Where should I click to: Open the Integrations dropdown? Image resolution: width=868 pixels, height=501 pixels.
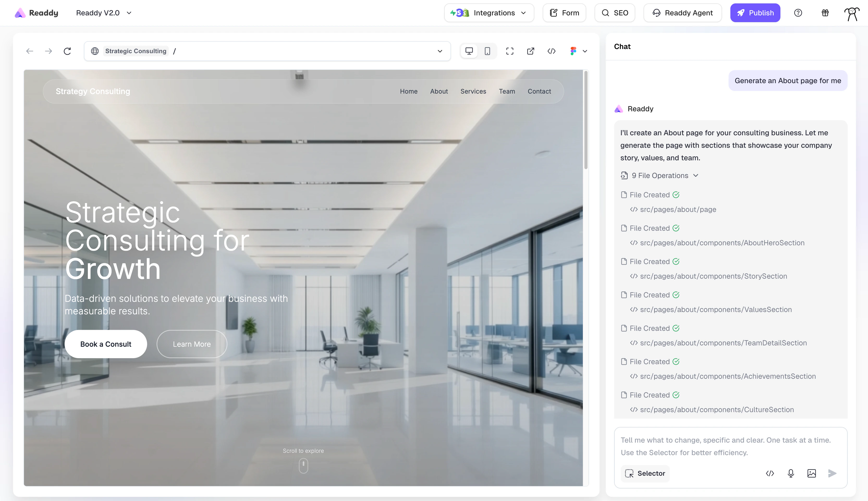[x=488, y=13]
